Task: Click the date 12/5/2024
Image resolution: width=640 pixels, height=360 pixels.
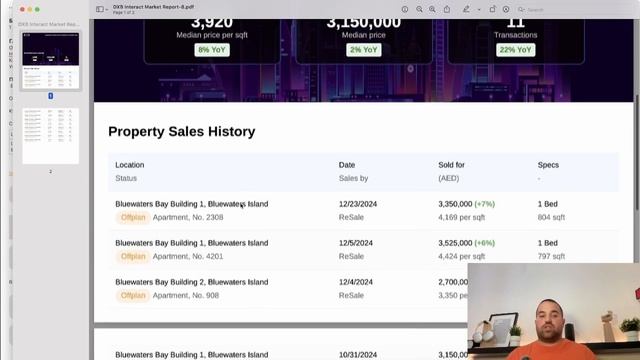Action: point(356,243)
